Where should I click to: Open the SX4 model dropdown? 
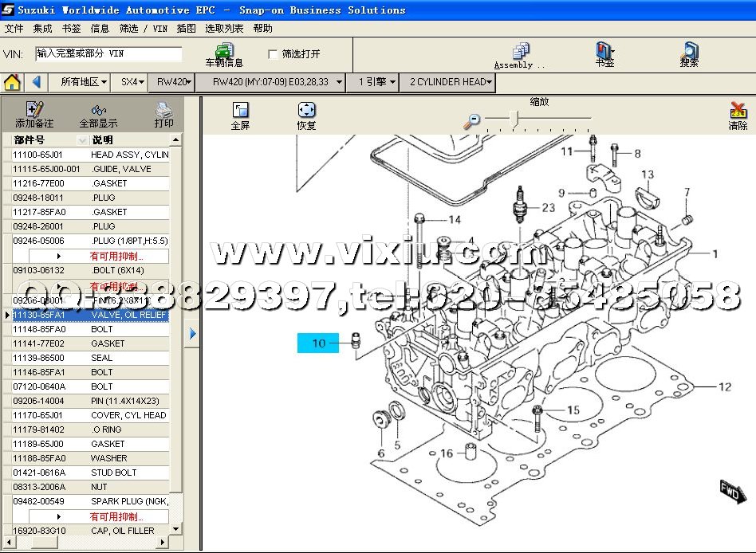coord(132,82)
